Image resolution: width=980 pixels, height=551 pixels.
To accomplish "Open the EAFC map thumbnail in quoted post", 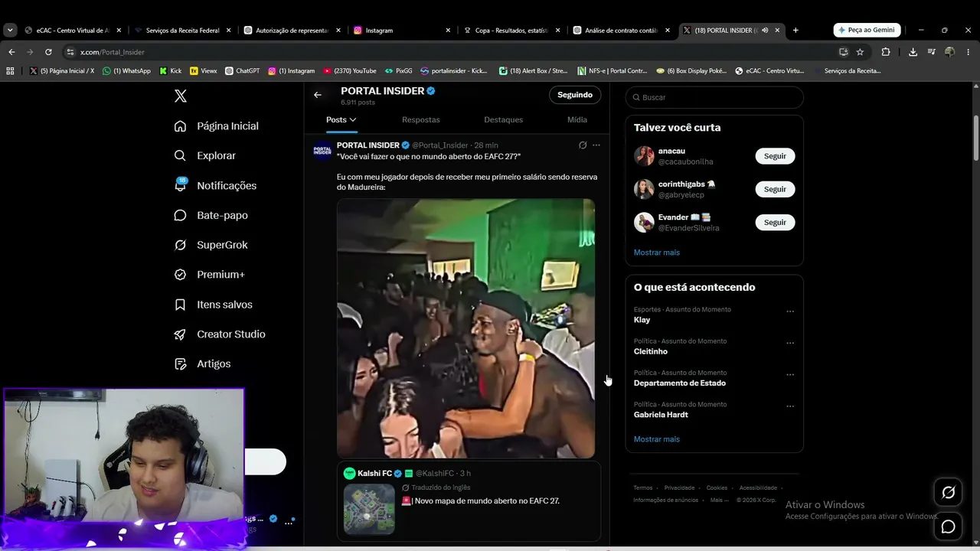I will (x=369, y=509).
